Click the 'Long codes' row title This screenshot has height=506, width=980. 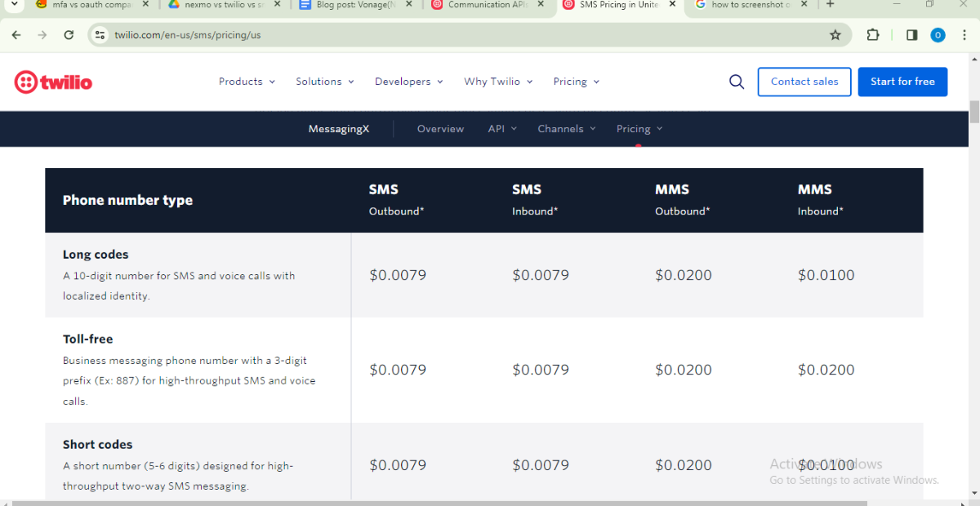coord(96,255)
